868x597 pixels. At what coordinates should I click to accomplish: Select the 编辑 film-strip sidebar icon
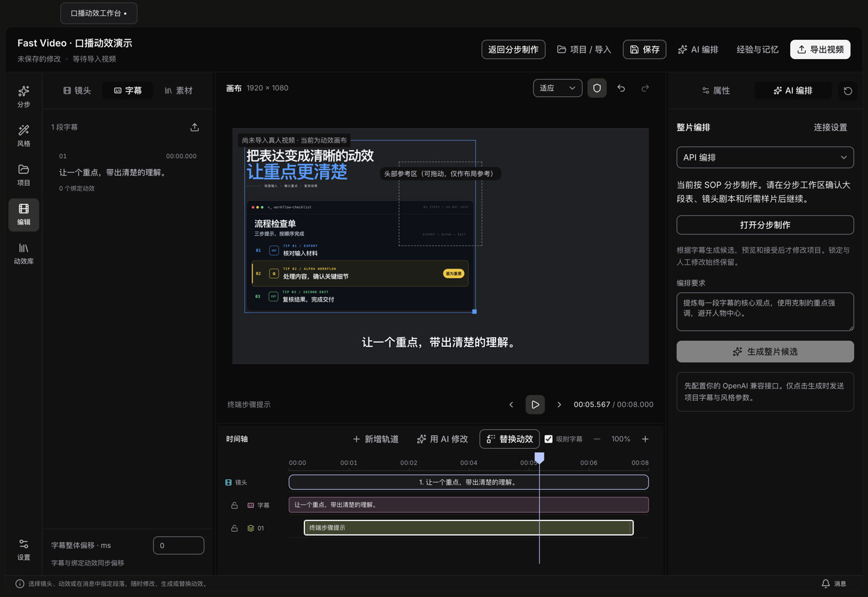(x=24, y=214)
